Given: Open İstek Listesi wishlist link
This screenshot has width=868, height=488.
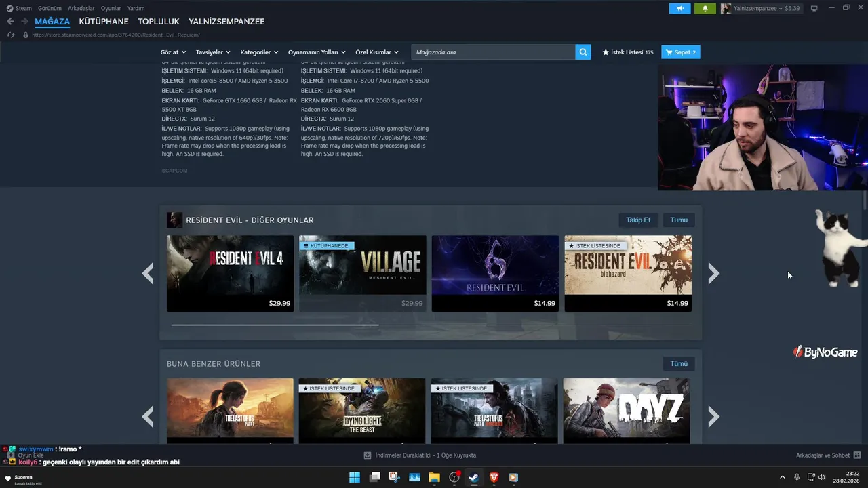Looking at the screenshot, I should tap(628, 52).
